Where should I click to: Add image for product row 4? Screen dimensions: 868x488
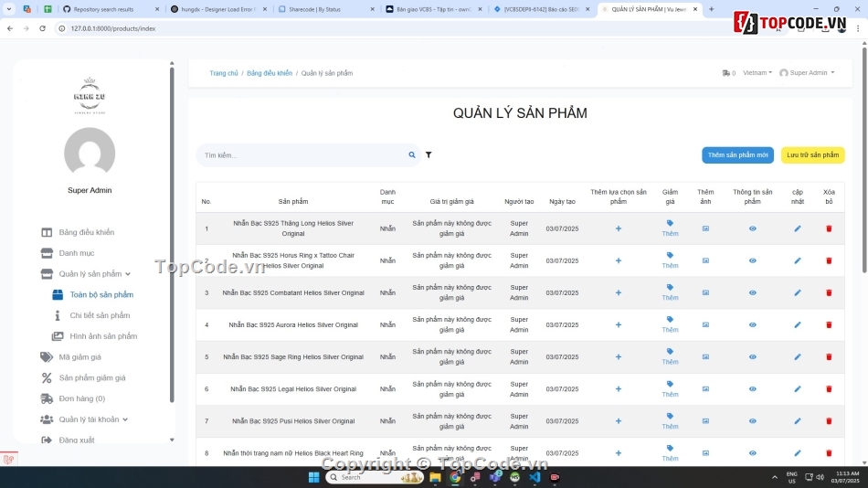point(705,324)
